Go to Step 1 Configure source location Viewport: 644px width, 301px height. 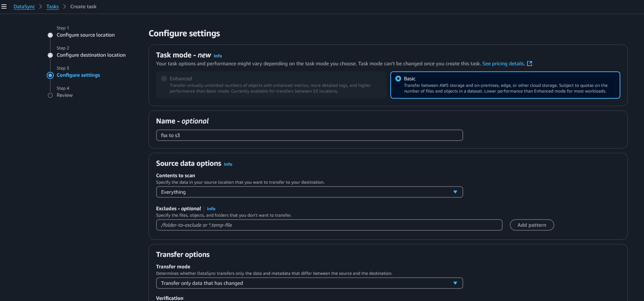coord(85,35)
